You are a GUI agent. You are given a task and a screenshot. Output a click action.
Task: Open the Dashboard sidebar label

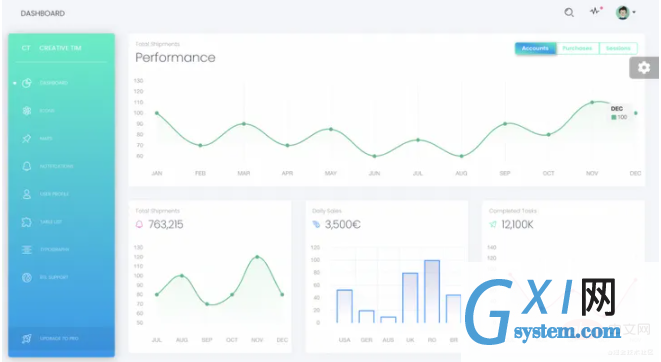point(54,83)
